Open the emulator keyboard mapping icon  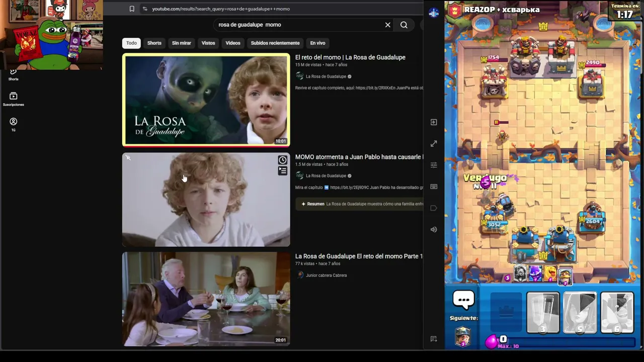(x=434, y=187)
